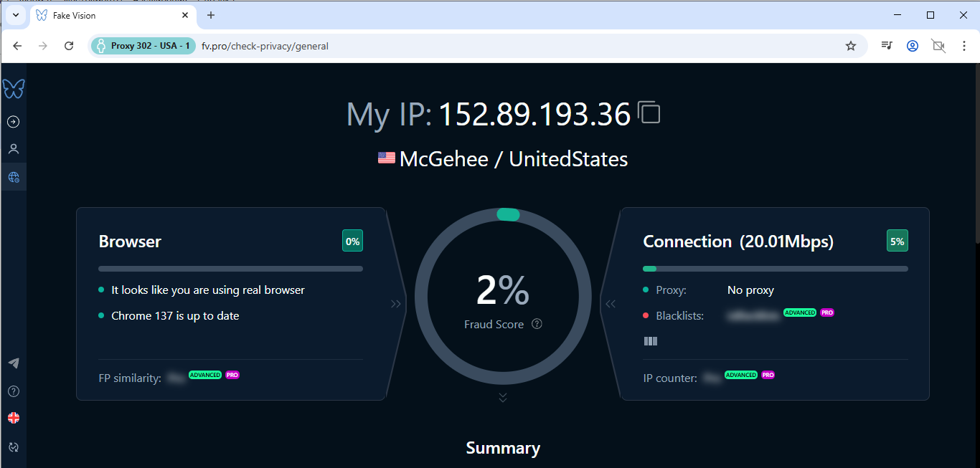Open the sidebar user profile icon
Screen dimensions: 980x468
(13, 149)
